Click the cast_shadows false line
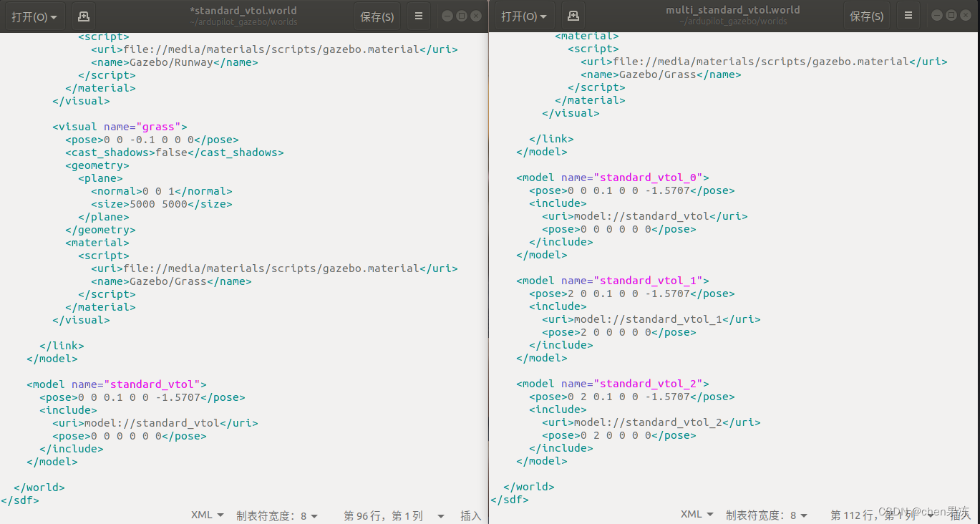 [x=175, y=152]
